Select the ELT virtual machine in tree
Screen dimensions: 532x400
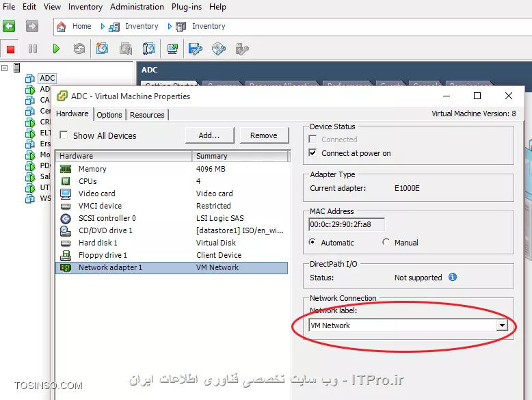(45, 133)
